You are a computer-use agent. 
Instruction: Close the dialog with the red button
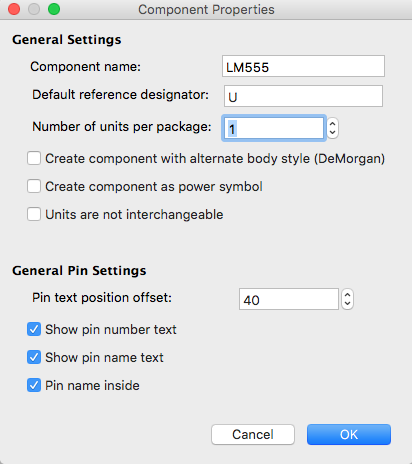14,9
